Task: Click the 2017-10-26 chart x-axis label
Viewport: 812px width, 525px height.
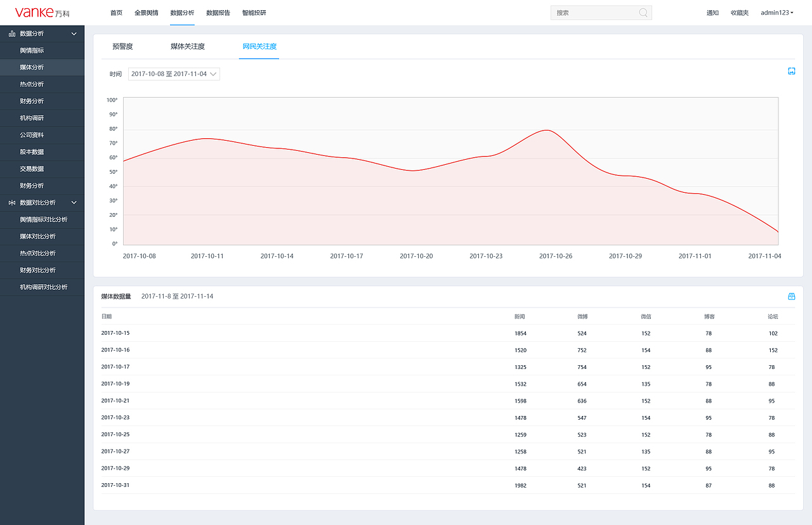Action: click(x=556, y=256)
